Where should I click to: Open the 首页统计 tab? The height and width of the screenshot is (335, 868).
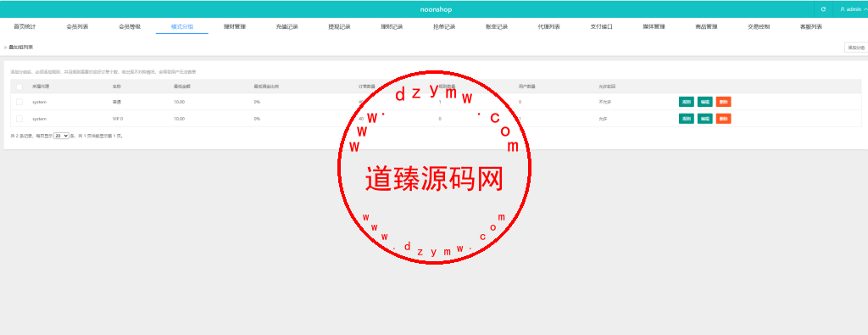[25, 26]
